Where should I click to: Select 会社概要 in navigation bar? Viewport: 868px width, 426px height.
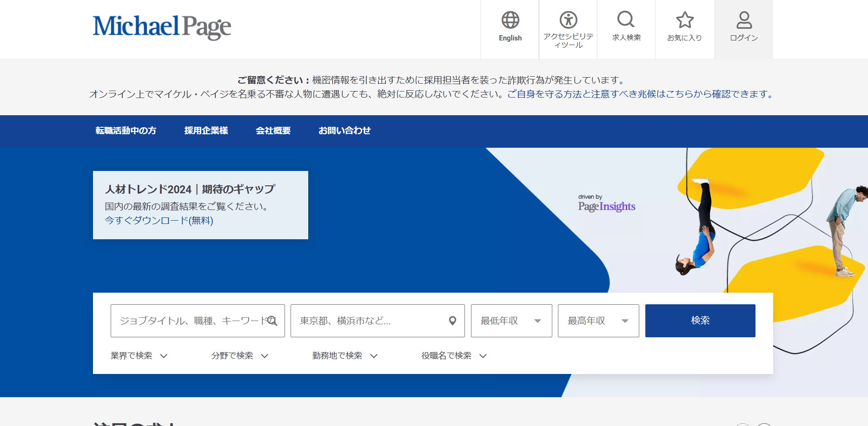click(273, 131)
